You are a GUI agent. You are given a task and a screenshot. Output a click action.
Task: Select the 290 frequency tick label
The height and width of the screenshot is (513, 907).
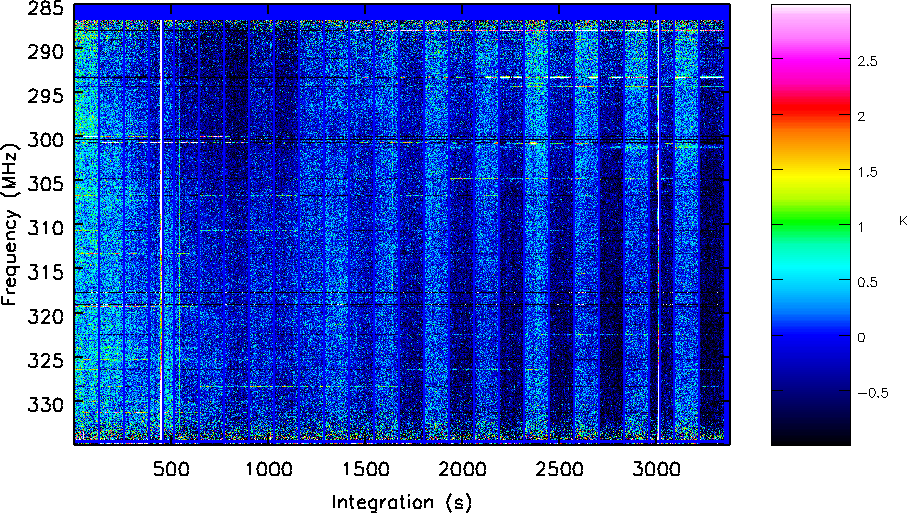coord(46,51)
